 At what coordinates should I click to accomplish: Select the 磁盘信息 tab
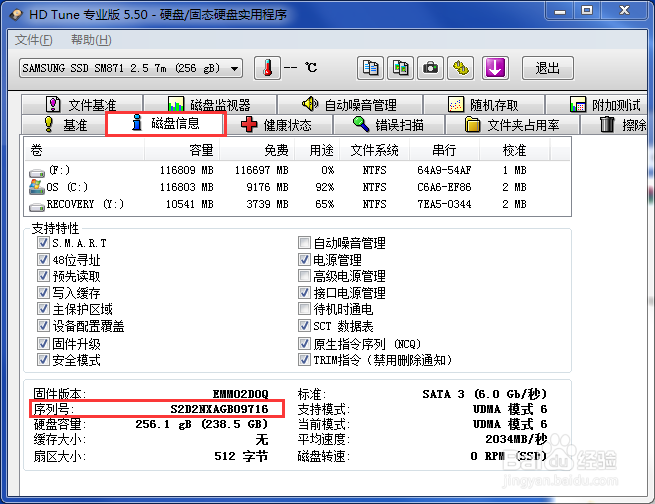(x=166, y=124)
